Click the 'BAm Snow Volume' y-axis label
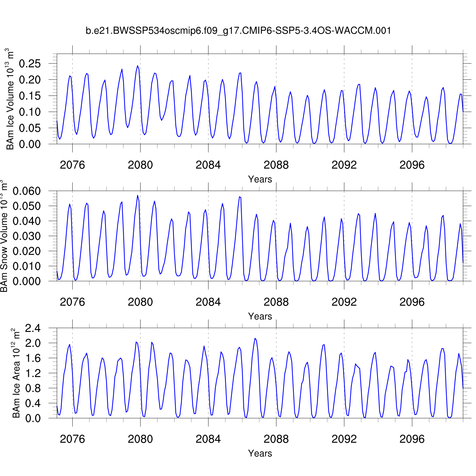The image size is (476, 476). coord(4,236)
